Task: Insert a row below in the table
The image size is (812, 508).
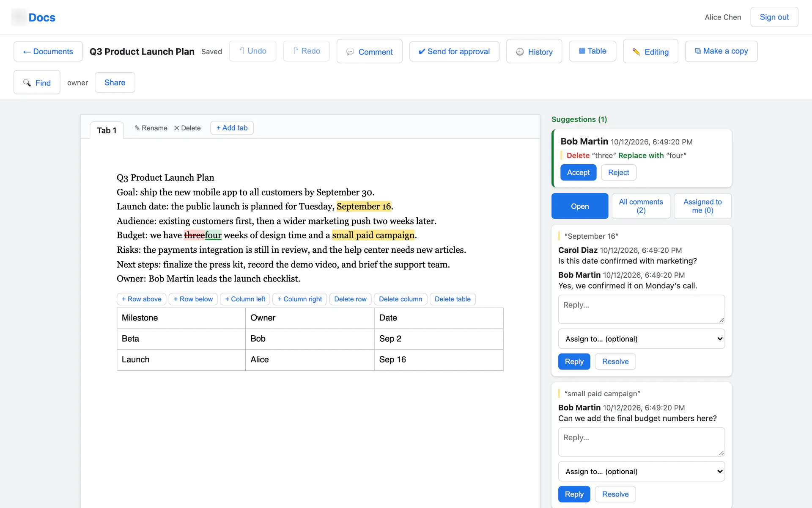Action: point(193,299)
